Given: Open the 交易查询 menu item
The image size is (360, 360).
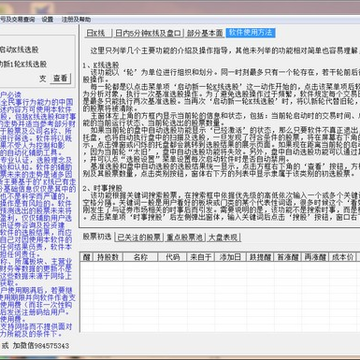Looking at the screenshot, I should pyautogui.click(x=17, y=19).
